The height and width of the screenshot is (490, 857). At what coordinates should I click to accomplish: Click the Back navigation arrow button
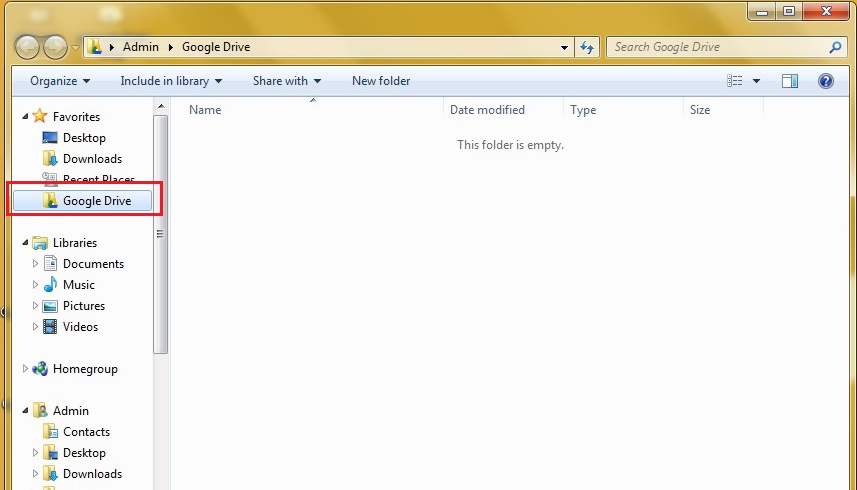coord(28,47)
